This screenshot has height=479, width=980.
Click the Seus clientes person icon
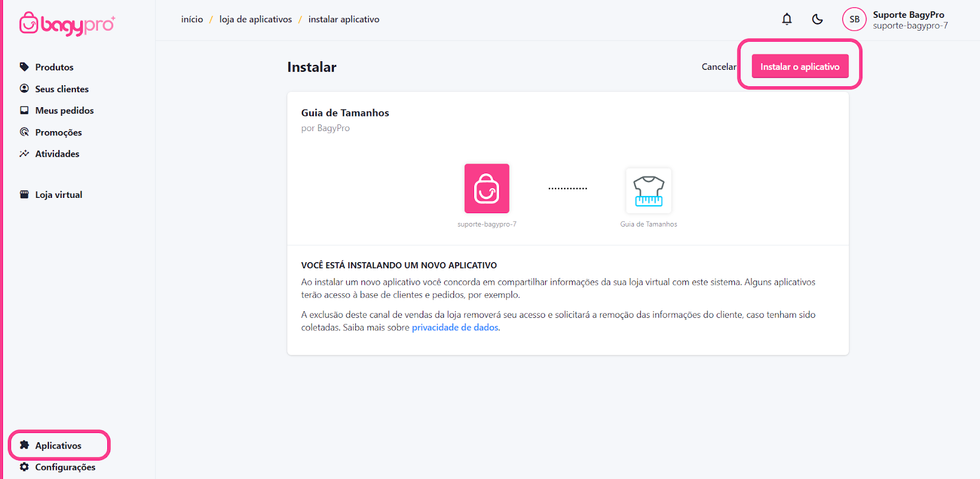click(x=24, y=88)
